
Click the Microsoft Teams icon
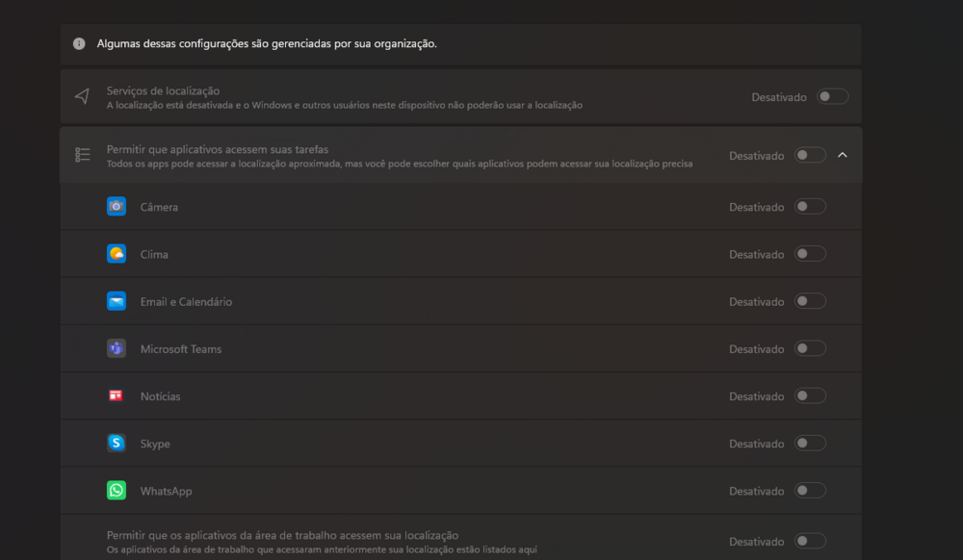pyautogui.click(x=117, y=348)
